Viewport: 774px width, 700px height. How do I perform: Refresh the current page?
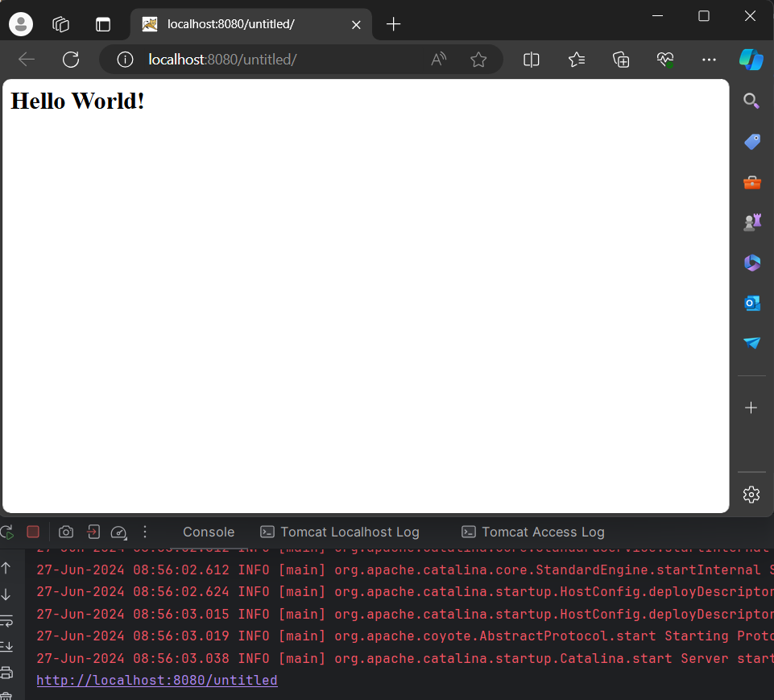pos(71,60)
